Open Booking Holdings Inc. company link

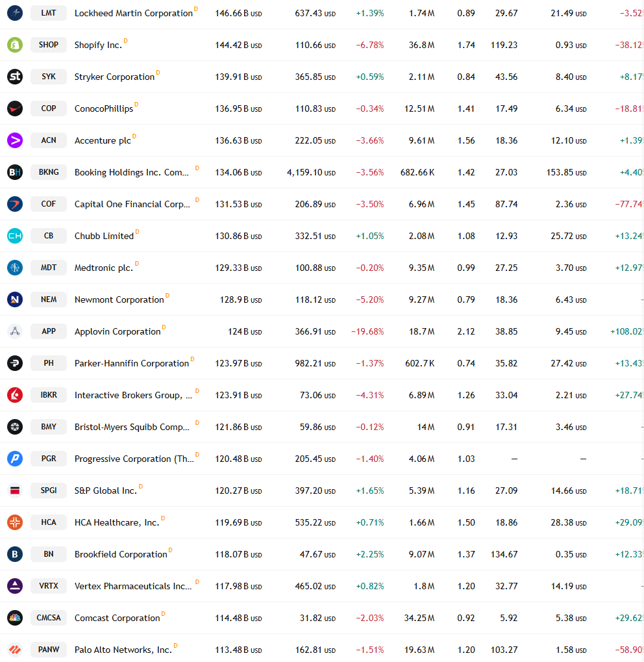[x=132, y=173]
